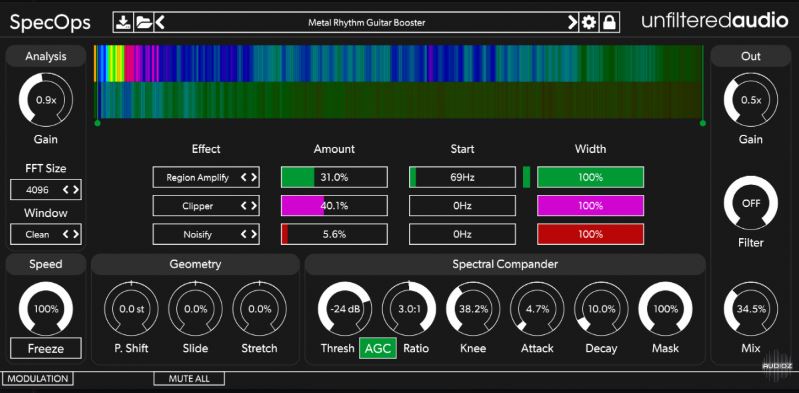Click the save preset download icon
The image size is (799, 393).
coord(123,22)
